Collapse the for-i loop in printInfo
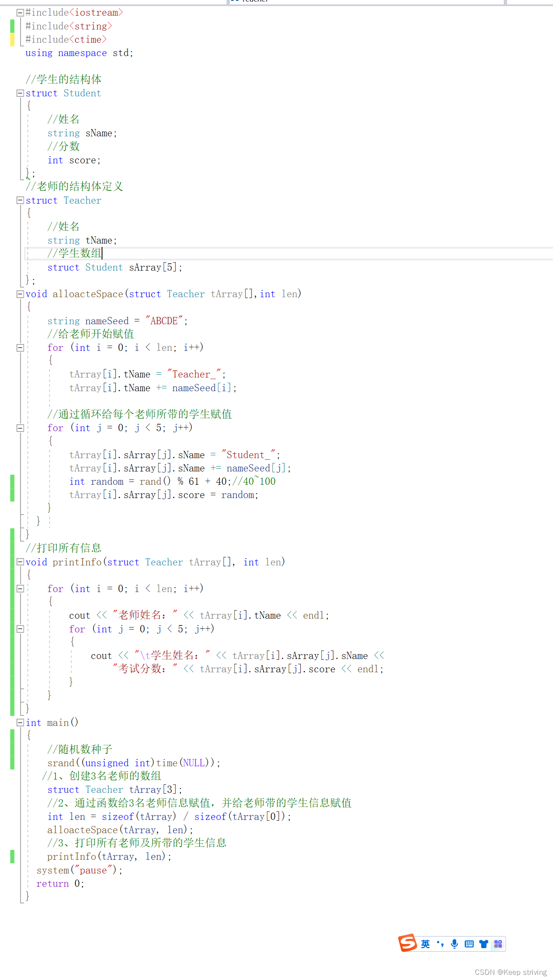Screen dimensions: 553x980 pos(20,589)
